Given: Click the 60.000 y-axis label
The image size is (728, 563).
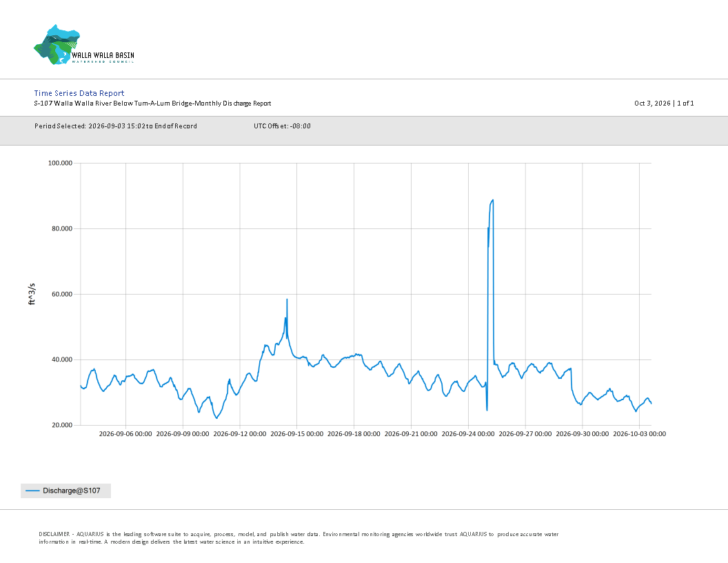Looking at the screenshot, I should 62,294.
